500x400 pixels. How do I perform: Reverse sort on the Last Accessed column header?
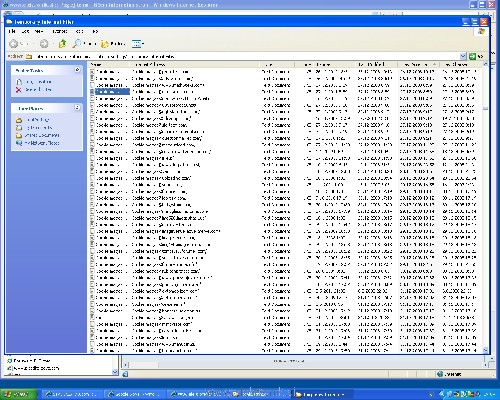pyautogui.click(x=419, y=64)
